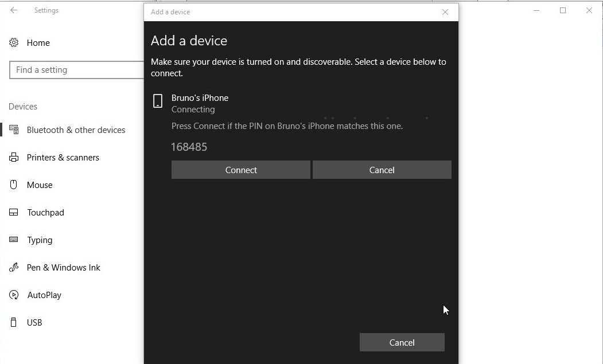Image resolution: width=603 pixels, height=364 pixels.
Task: Click the bottom Cancel button in dialog
Action: 402,343
